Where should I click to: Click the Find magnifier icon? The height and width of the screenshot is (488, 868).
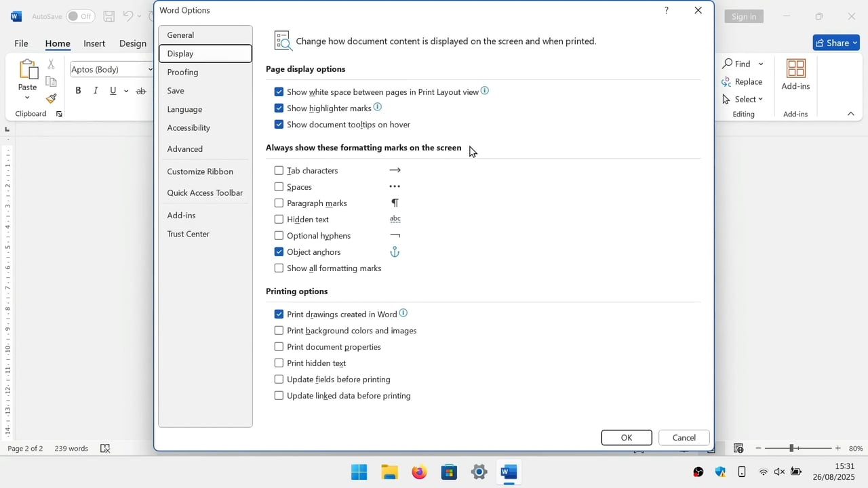coord(728,64)
